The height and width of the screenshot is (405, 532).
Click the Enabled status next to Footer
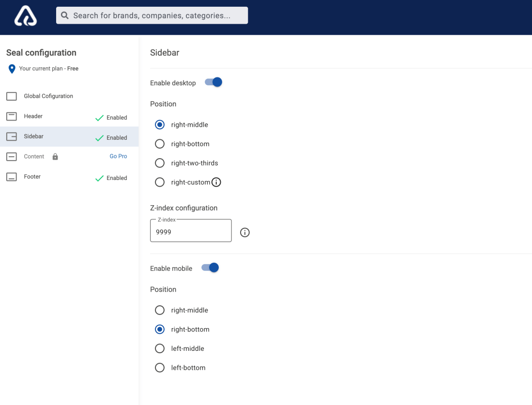(x=116, y=178)
